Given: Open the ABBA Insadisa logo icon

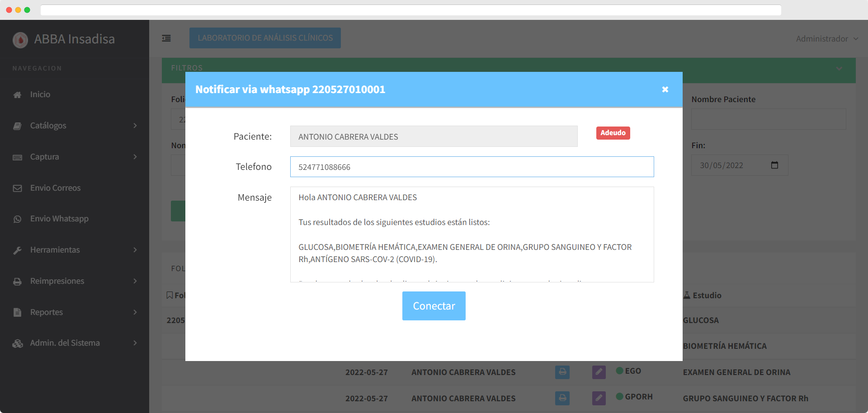Looking at the screenshot, I should click(x=20, y=40).
